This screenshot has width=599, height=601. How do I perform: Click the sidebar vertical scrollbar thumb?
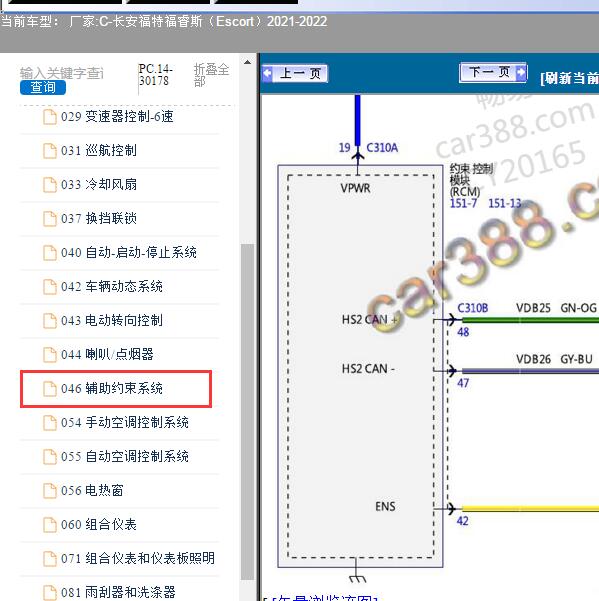click(x=248, y=412)
